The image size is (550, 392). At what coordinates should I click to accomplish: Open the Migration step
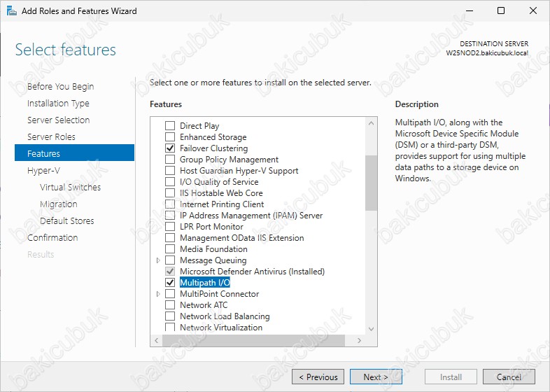click(59, 204)
